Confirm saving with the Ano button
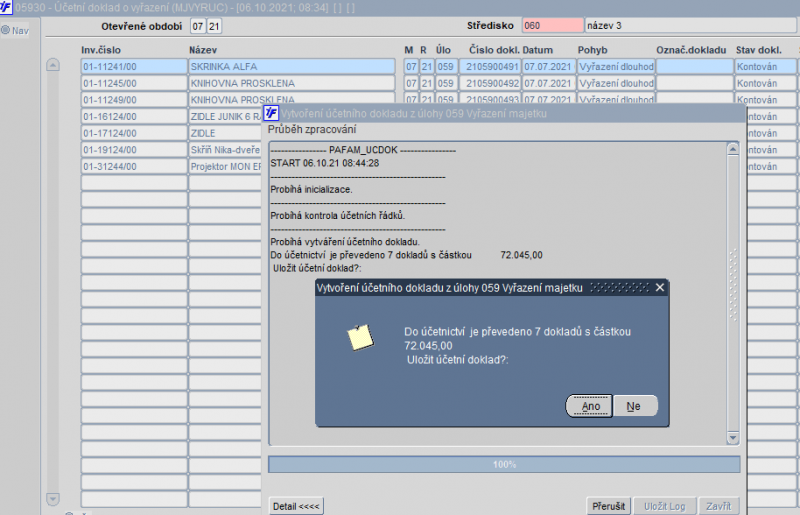This screenshot has height=515, width=800. pos(589,406)
